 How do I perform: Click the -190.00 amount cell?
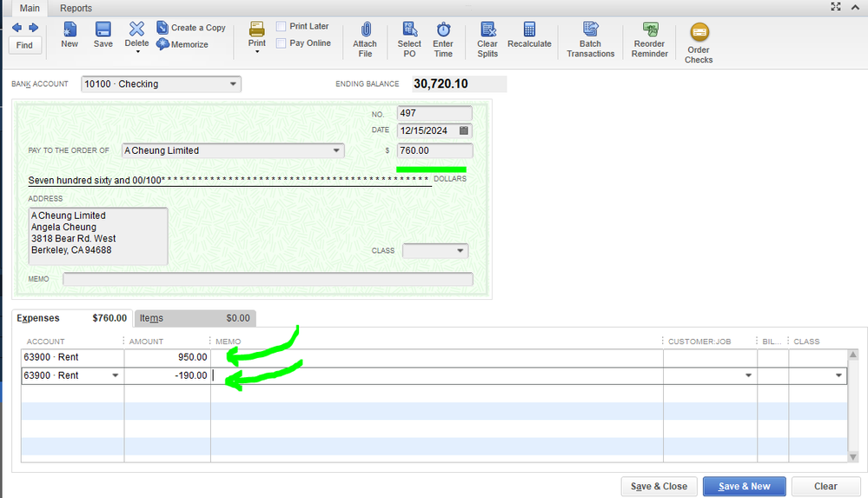167,375
